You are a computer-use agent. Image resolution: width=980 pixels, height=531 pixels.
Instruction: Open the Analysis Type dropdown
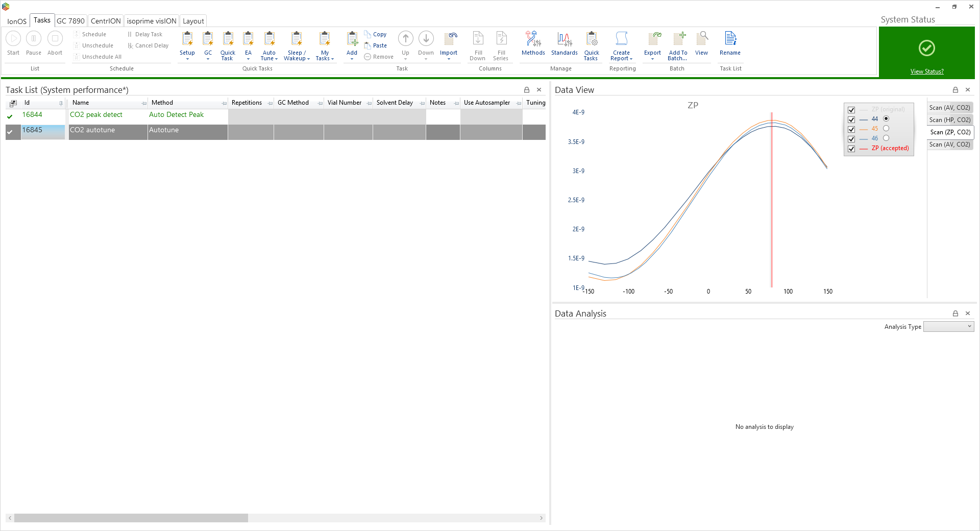[x=949, y=327]
